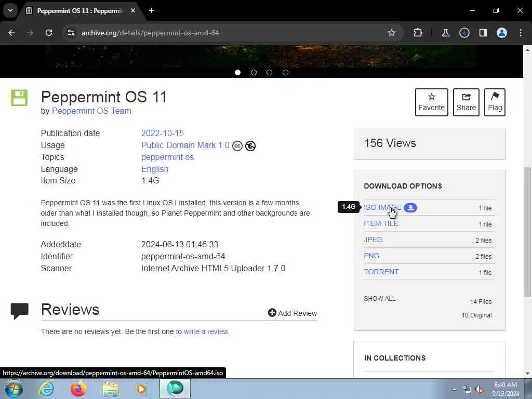Flag this item with the Flag button
532x399 pixels.
pyautogui.click(x=495, y=102)
